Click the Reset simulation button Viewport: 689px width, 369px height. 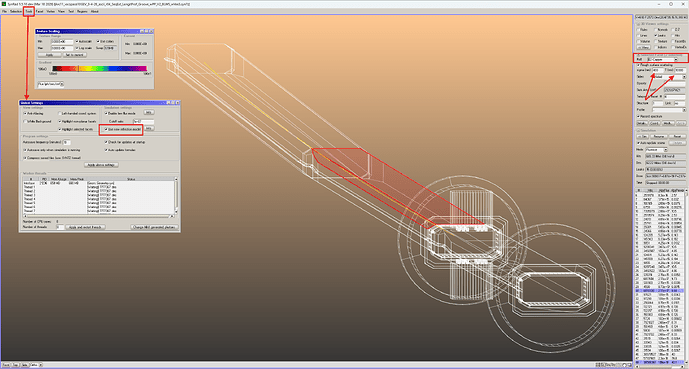click(678, 137)
